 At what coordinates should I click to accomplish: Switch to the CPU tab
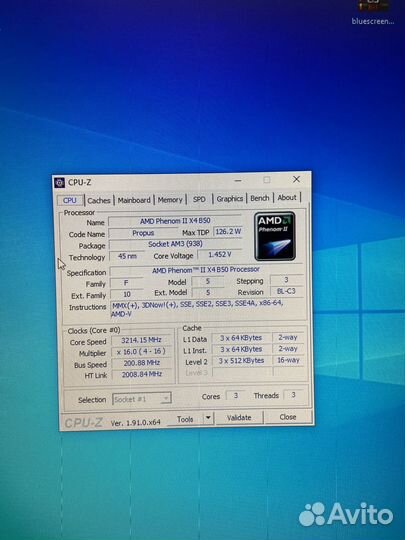tap(70, 200)
